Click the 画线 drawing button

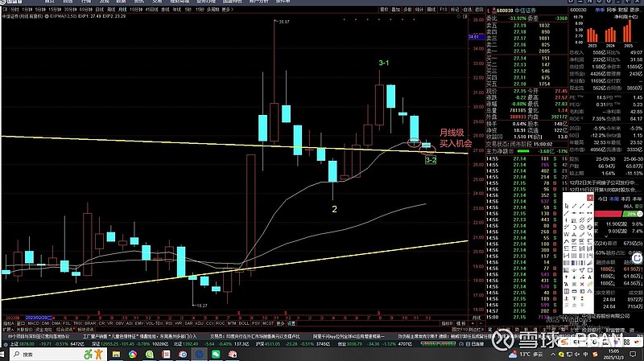coord(431,10)
